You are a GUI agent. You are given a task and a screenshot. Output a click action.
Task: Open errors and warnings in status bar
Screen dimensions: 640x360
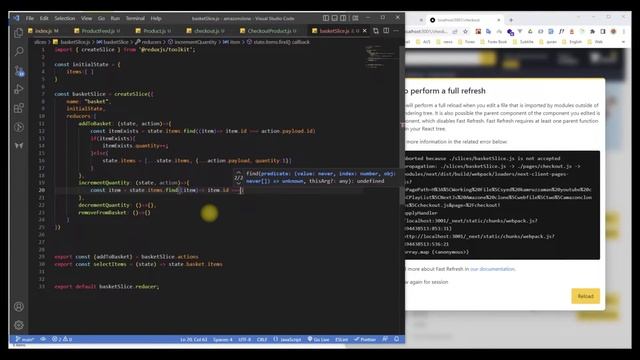click(x=62, y=339)
